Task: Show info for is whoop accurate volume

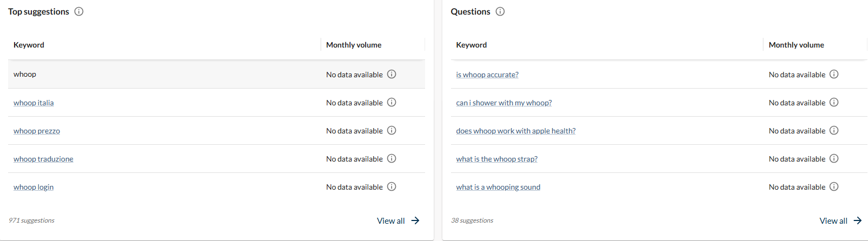Action: [x=834, y=74]
